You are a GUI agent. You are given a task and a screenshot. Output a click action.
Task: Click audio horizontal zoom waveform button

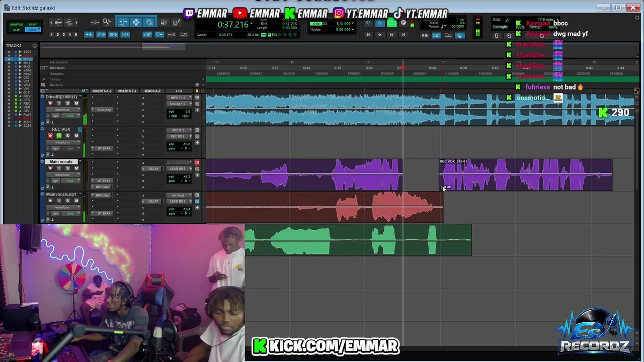coord(58,23)
